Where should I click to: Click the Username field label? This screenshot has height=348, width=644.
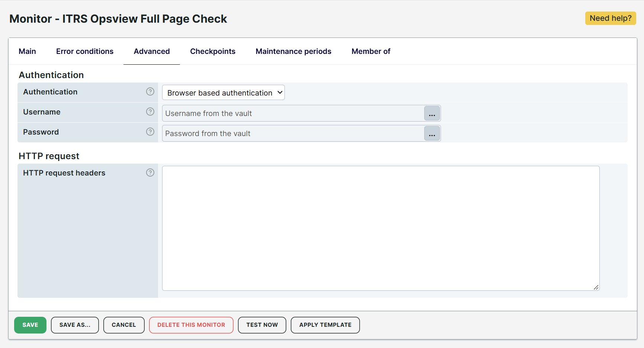(x=42, y=112)
